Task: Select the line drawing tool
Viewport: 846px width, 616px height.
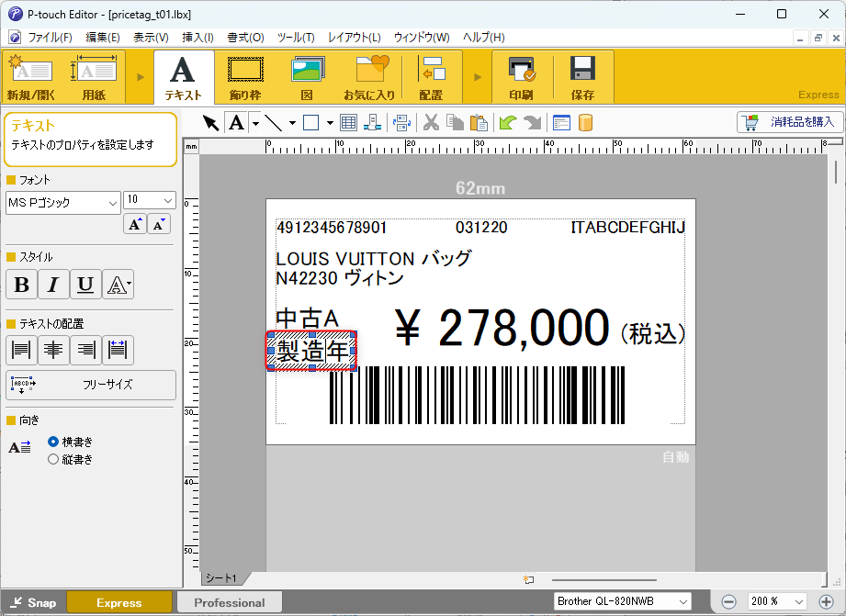Action: 274,123
